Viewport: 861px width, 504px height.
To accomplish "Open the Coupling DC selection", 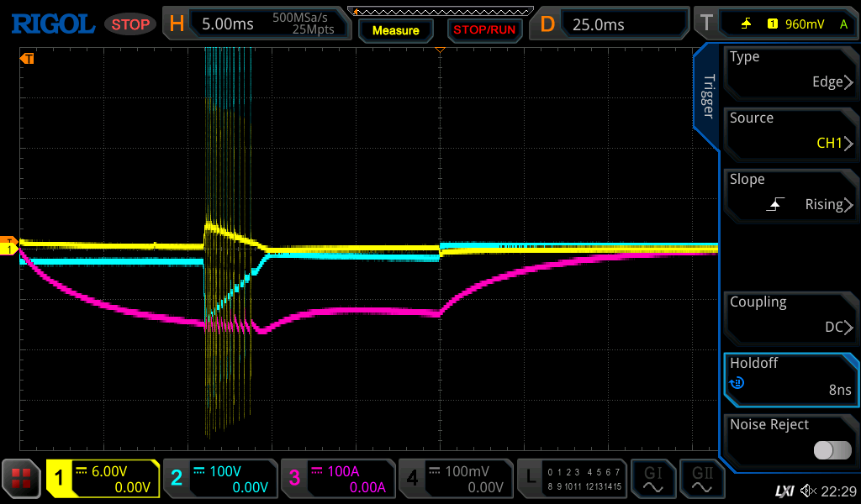I will [x=790, y=315].
